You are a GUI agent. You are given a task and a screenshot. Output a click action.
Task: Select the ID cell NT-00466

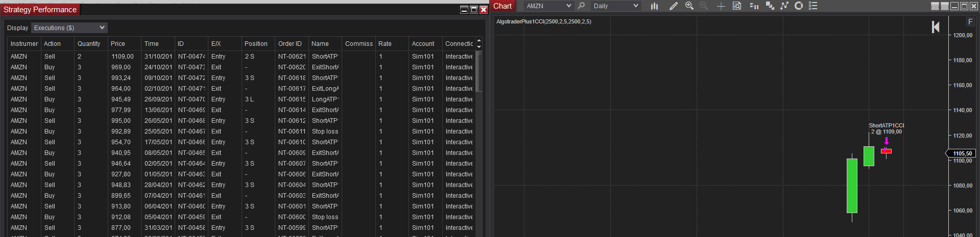click(192, 142)
